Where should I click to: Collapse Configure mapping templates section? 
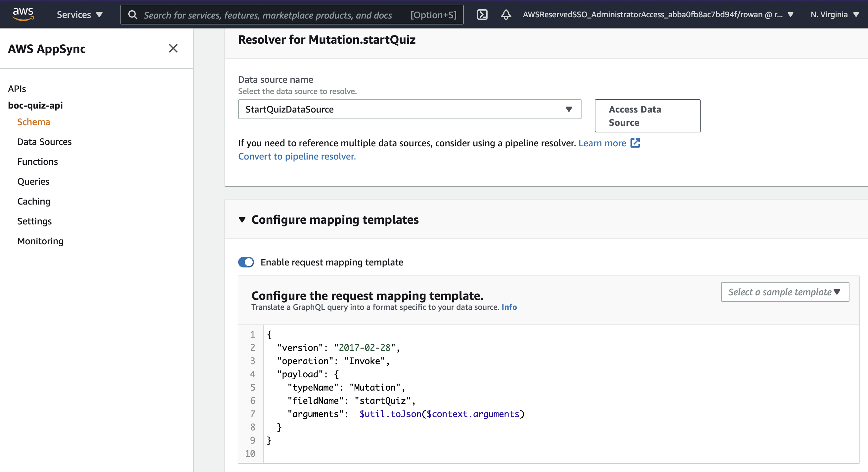click(242, 220)
